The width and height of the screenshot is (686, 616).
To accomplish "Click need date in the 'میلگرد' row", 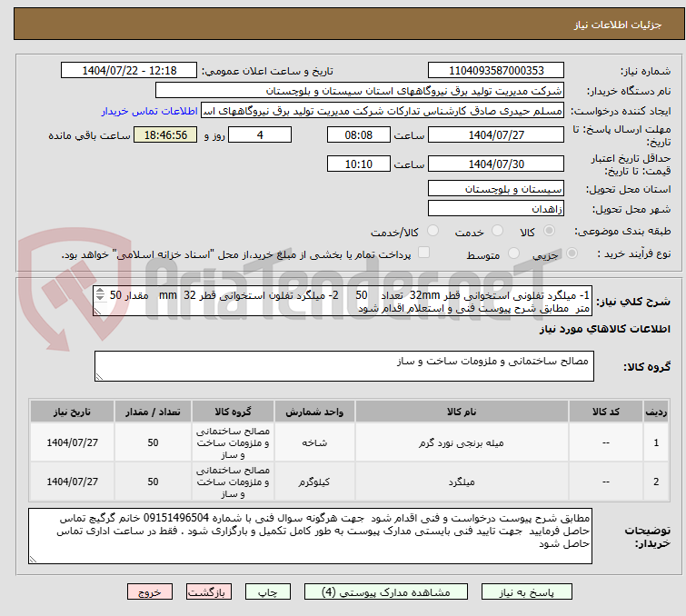I will (x=72, y=482).
